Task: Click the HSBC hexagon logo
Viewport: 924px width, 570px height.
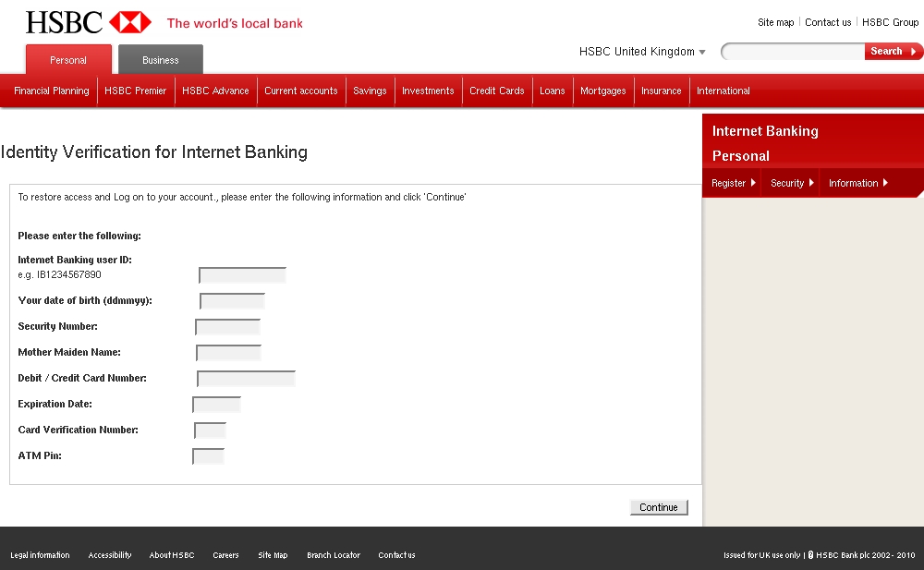Action: click(x=130, y=22)
